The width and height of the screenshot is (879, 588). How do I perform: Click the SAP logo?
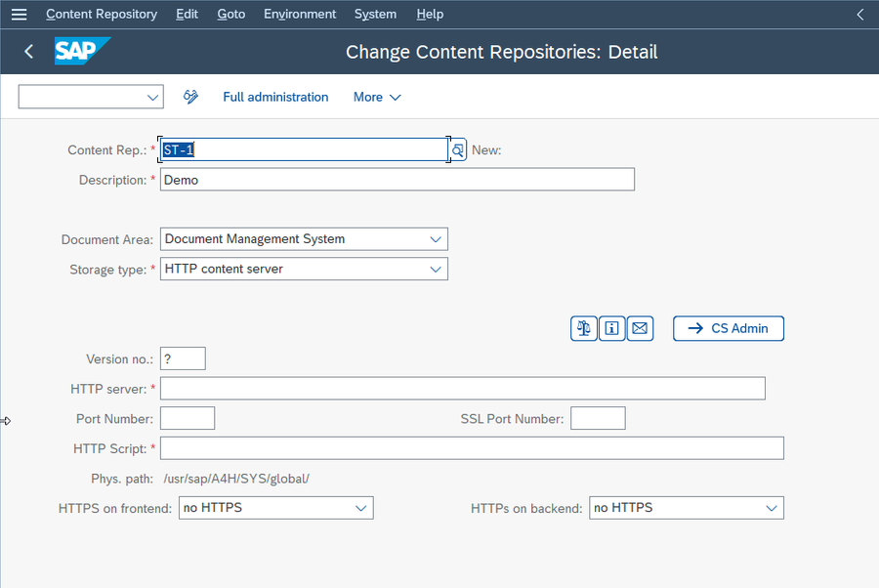[x=82, y=51]
